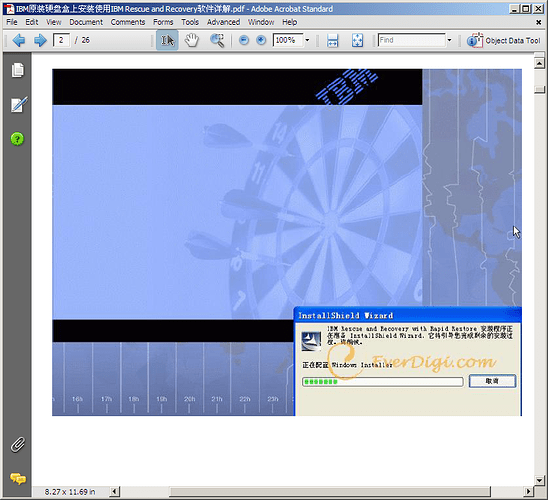Switch to full page view icon
548x500 pixels.
coord(357,40)
